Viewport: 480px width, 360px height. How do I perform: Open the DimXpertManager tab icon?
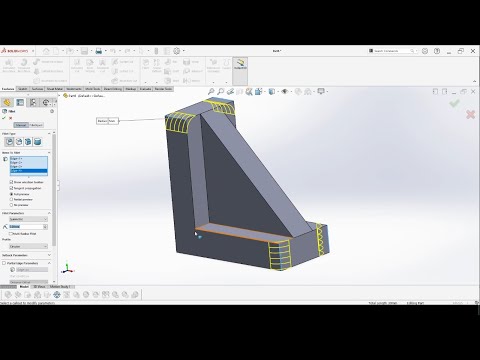[x=46, y=103]
